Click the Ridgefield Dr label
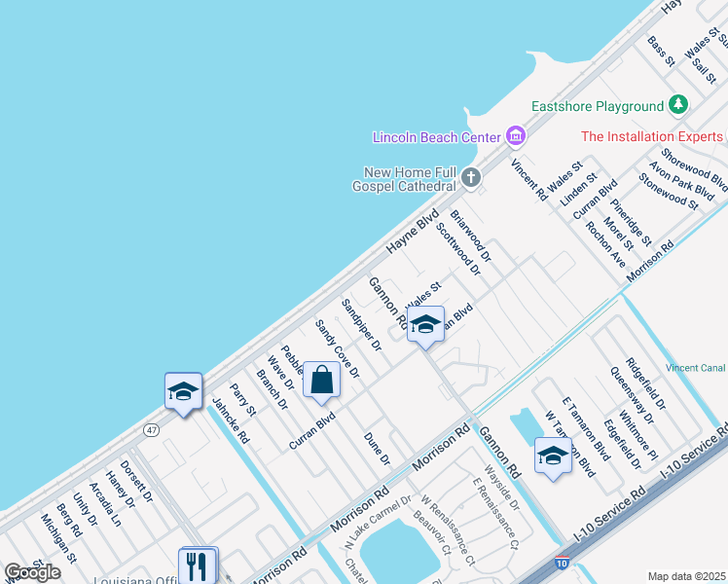This screenshot has height=584, width=728. 645,383
